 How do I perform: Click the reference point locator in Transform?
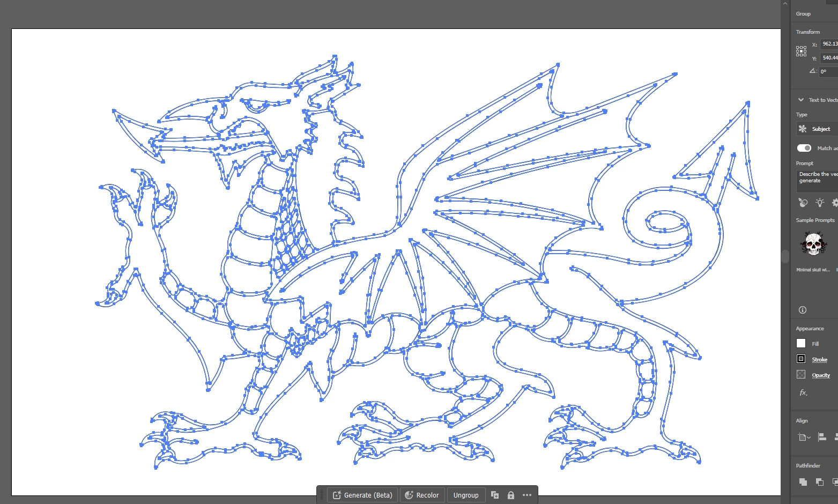(801, 51)
